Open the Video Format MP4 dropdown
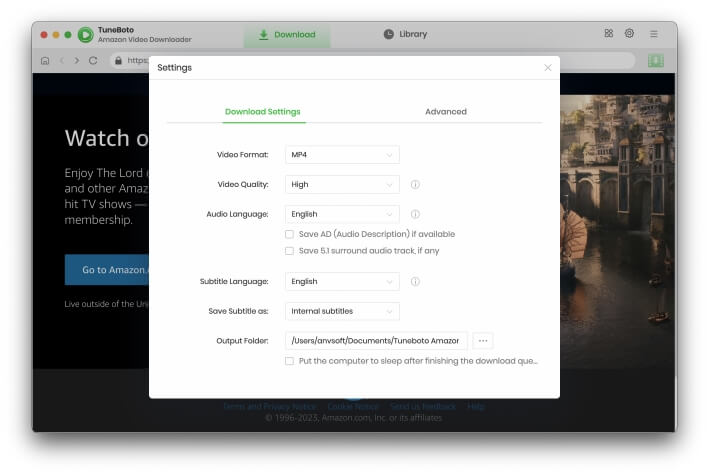The image size is (709, 475). coord(342,155)
